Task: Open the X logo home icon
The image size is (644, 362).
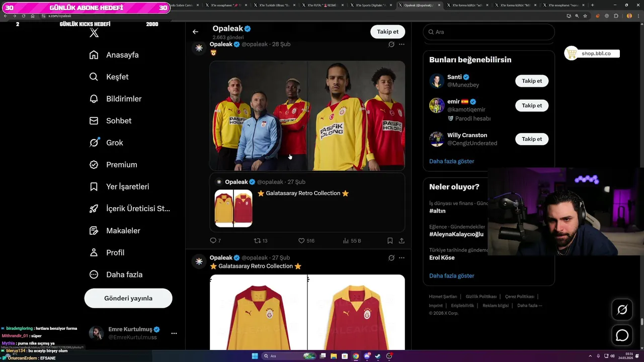Action: tap(94, 33)
